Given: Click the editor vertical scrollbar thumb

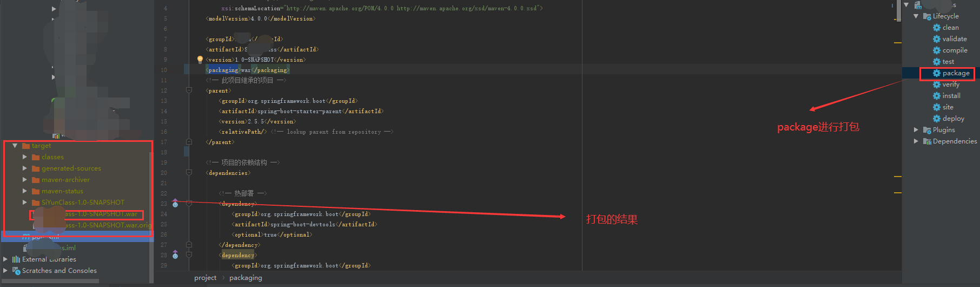Looking at the screenshot, I should coord(898,11).
